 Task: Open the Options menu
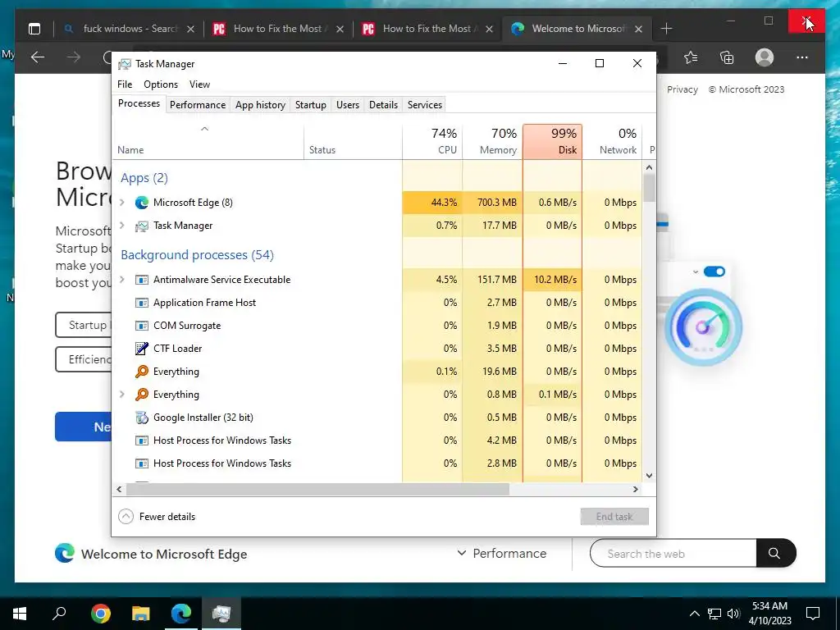point(161,84)
